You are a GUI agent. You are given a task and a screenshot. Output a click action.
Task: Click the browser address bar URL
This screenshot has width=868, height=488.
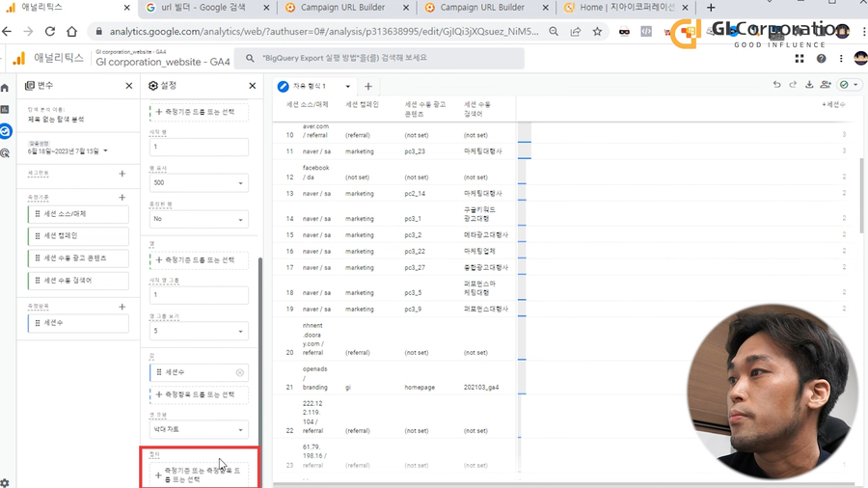tap(324, 32)
